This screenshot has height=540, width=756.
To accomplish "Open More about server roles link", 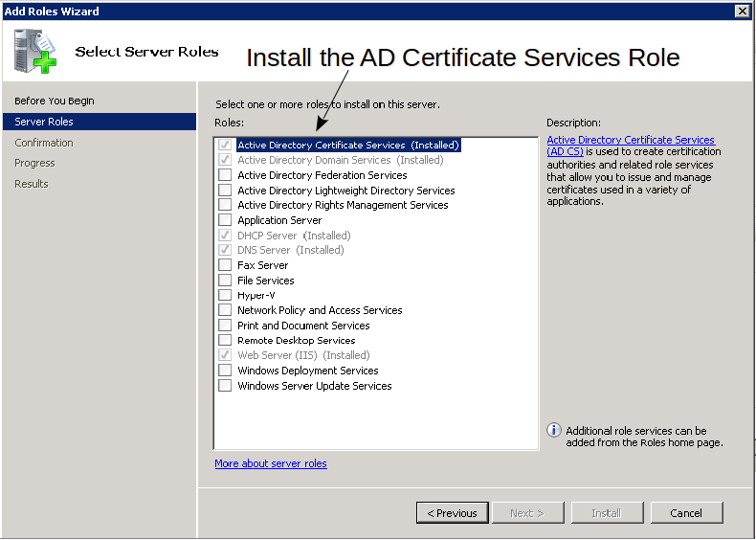I will [271, 463].
